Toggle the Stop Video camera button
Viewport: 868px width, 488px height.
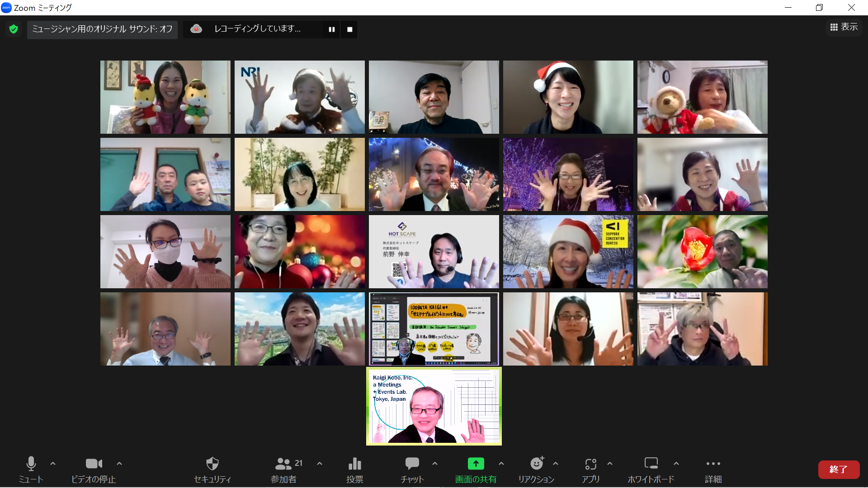point(94,464)
